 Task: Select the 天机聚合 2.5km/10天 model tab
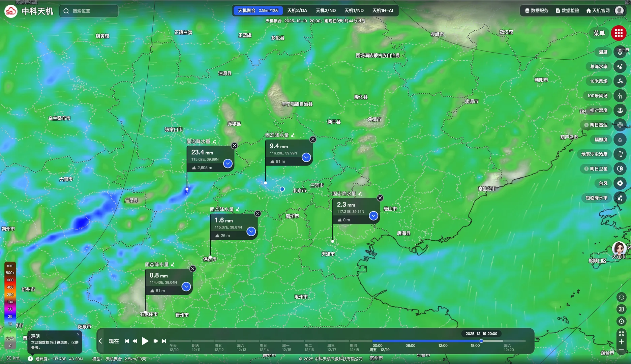pos(258,10)
